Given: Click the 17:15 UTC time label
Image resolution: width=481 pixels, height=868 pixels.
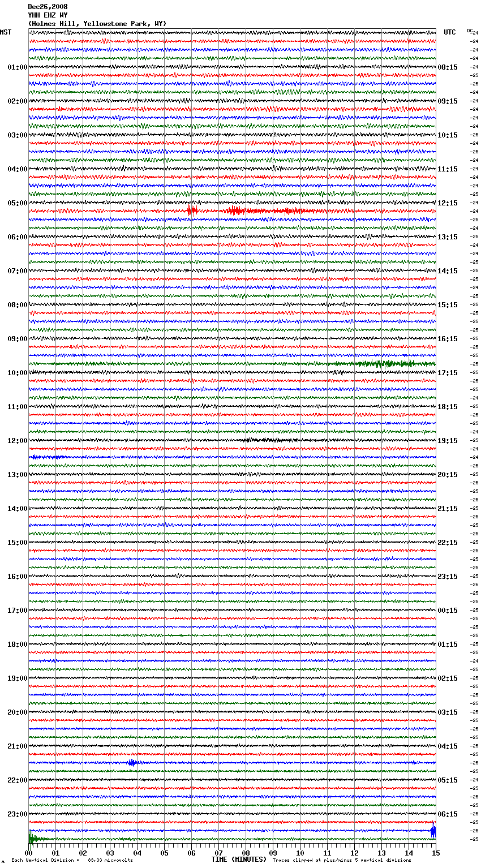Looking at the screenshot, I should click(x=448, y=373).
